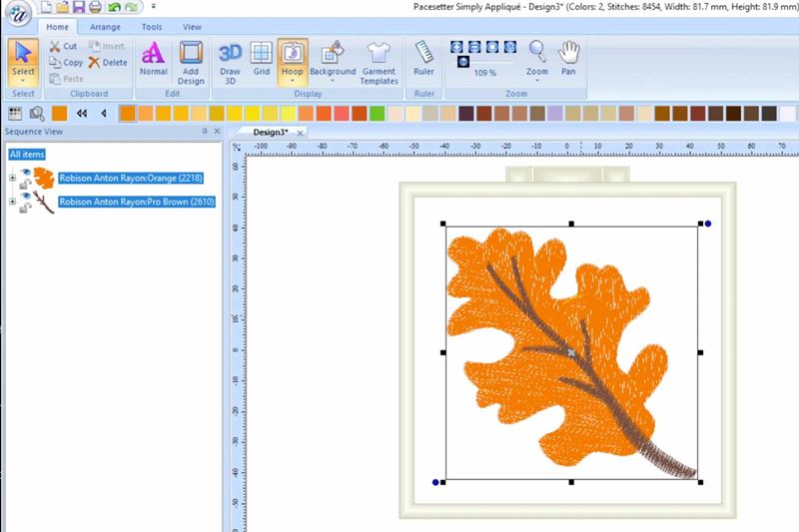
Task: Expand the Orange (2218) tree item
Action: (x=12, y=179)
